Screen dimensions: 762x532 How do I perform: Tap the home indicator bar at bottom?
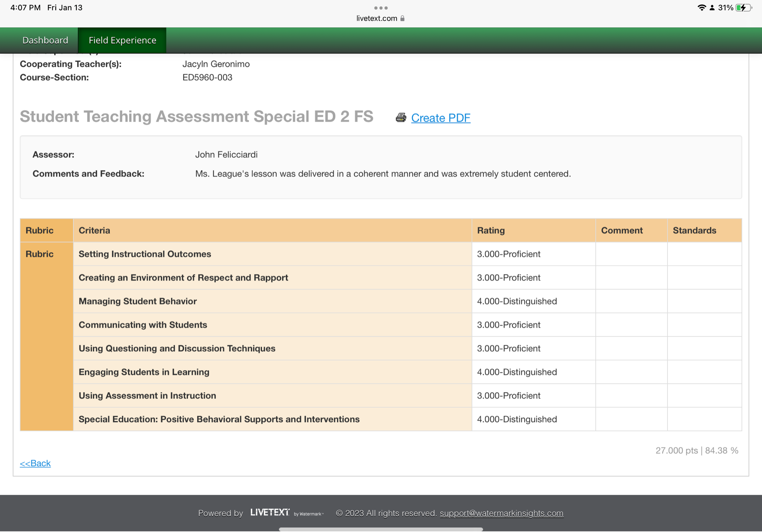381,529
